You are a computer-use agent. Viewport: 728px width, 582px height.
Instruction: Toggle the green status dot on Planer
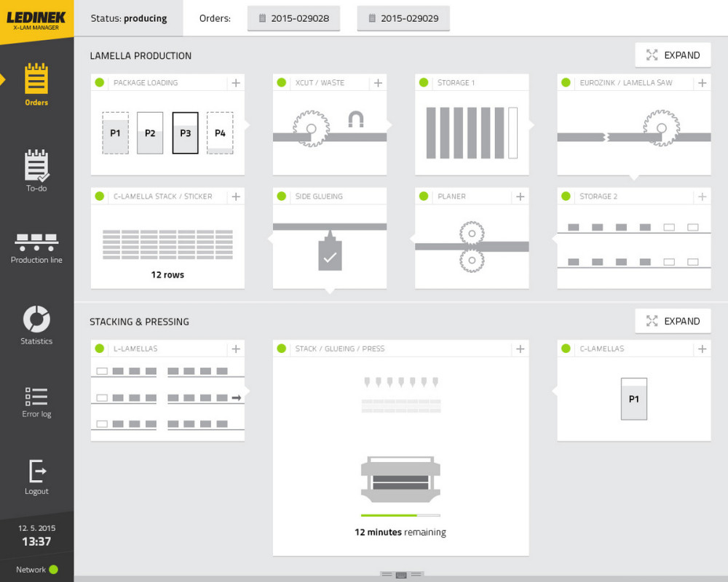click(424, 196)
